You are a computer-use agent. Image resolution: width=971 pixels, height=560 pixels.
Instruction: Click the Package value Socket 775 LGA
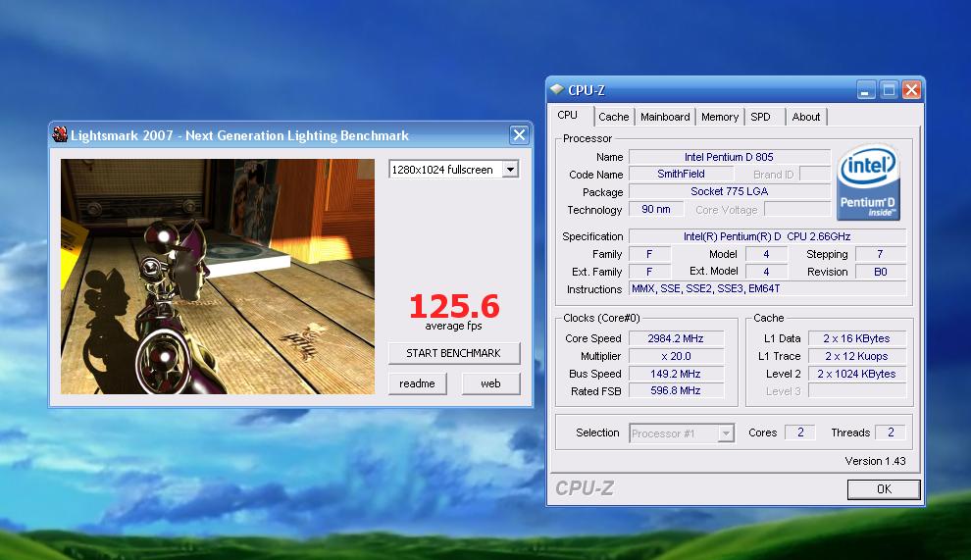729,191
